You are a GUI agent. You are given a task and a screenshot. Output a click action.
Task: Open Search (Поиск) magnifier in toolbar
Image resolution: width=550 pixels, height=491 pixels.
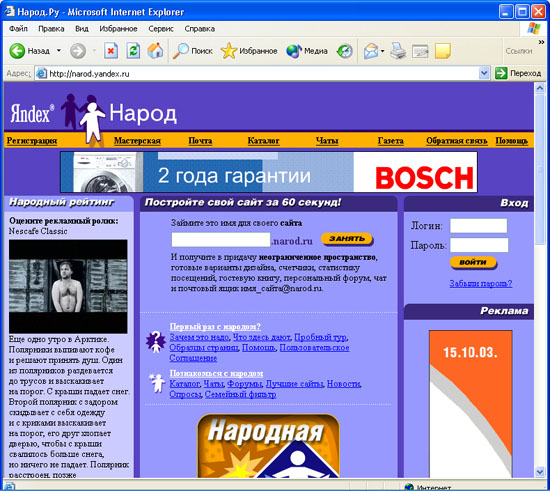(193, 51)
